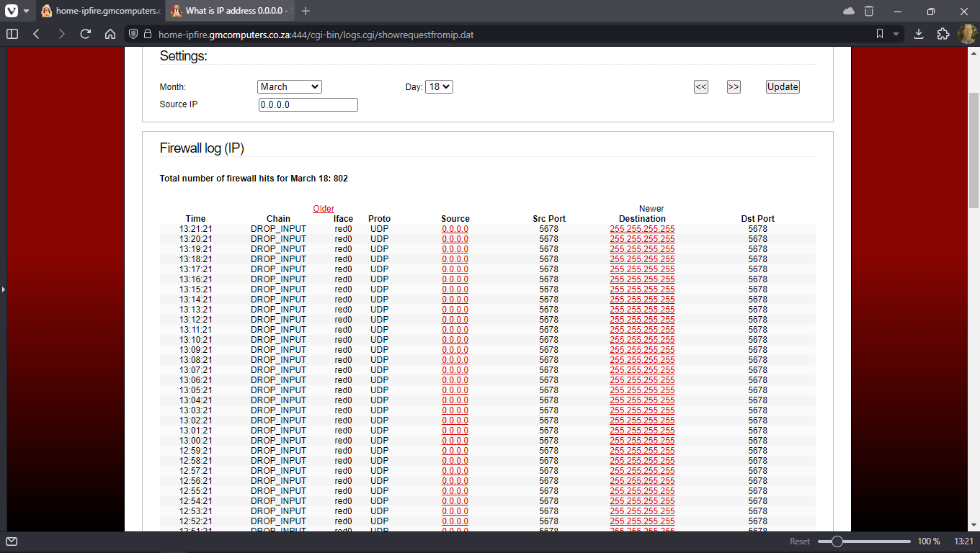Click the Older link above the log table

tap(324, 209)
